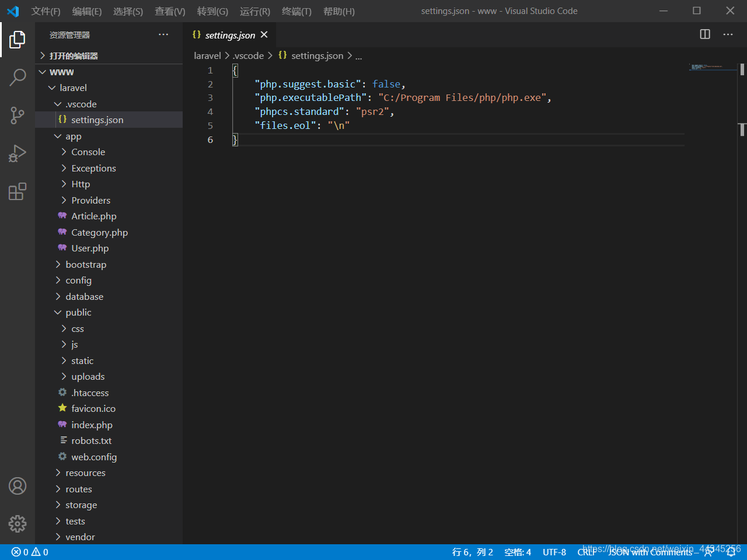Change indentation via 空格: 4
The height and width of the screenshot is (560, 747).
point(518,552)
